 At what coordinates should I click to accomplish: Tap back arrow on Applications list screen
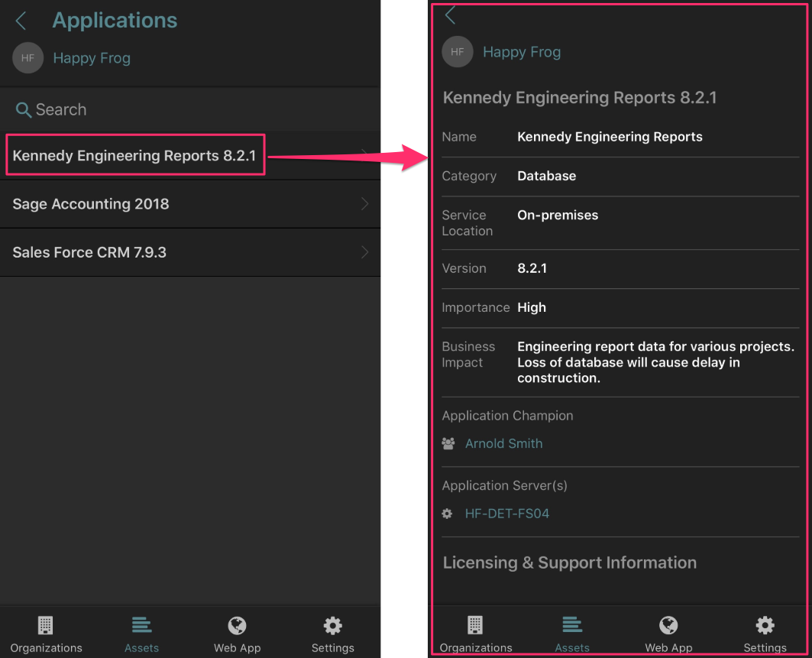pos(21,21)
